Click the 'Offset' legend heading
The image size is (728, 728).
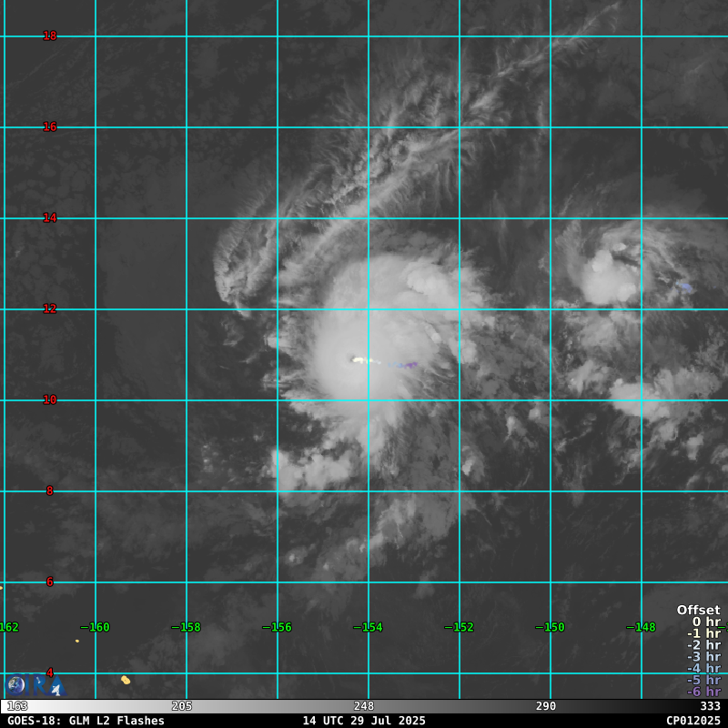click(698, 610)
